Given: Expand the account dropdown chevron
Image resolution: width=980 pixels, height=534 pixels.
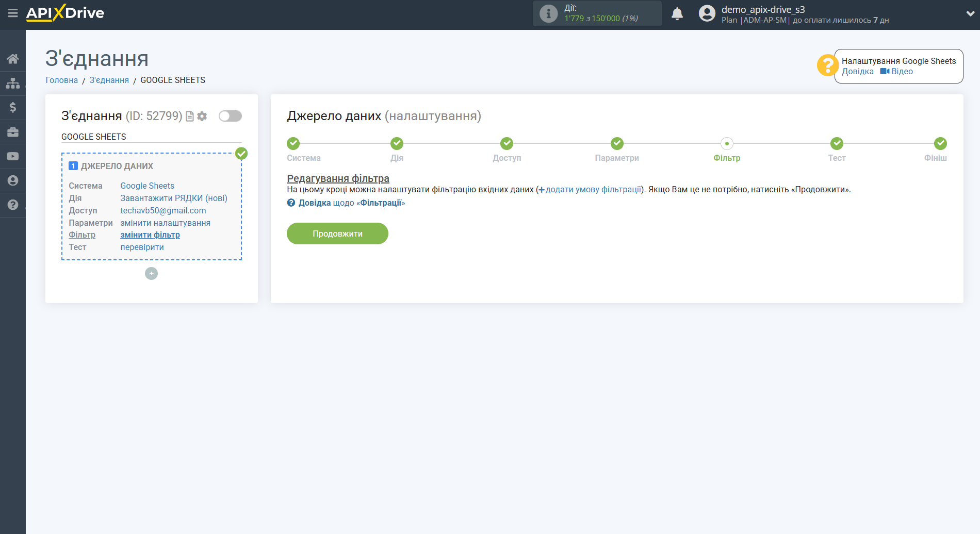Looking at the screenshot, I should coord(970,14).
